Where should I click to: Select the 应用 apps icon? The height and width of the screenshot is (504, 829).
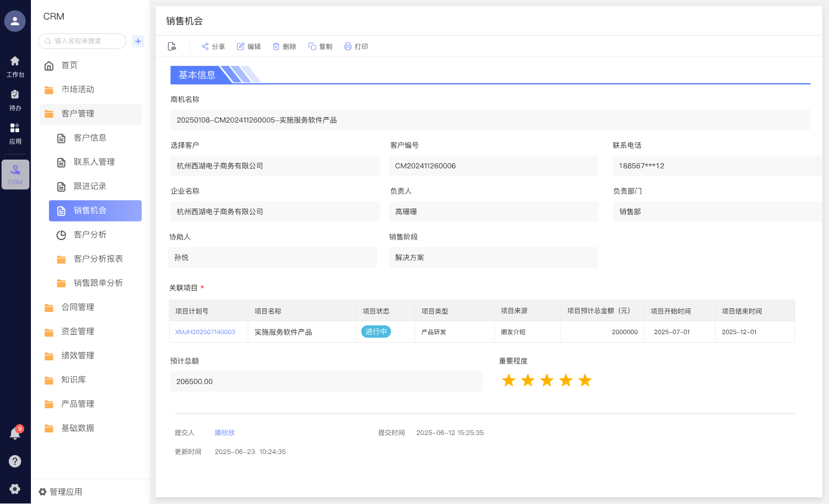pos(15,132)
